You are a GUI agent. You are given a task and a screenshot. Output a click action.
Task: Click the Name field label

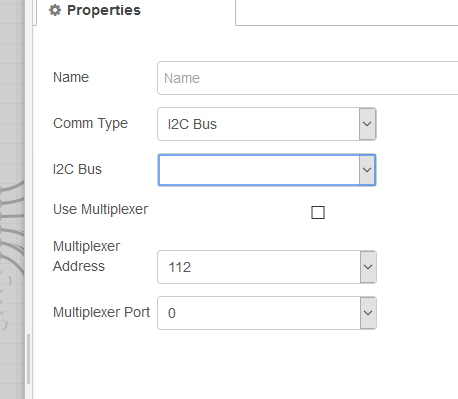tap(71, 77)
